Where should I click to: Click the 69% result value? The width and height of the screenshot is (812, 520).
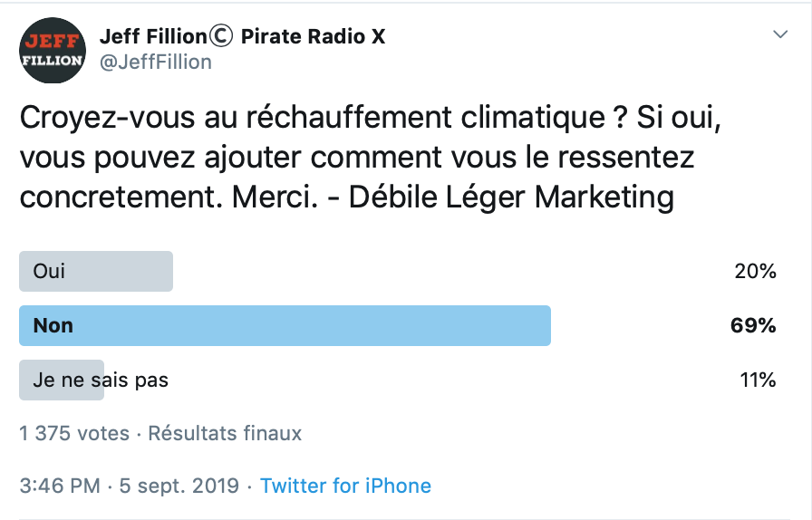753,326
